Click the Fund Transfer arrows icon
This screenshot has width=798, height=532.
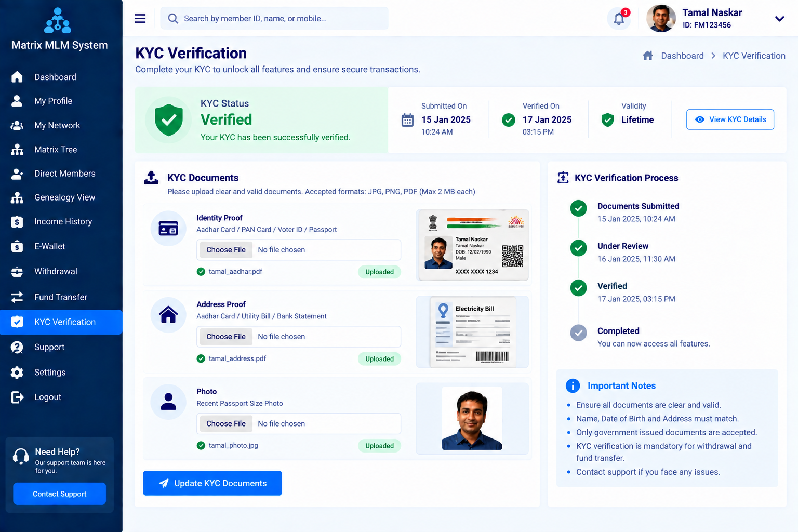[x=17, y=297]
